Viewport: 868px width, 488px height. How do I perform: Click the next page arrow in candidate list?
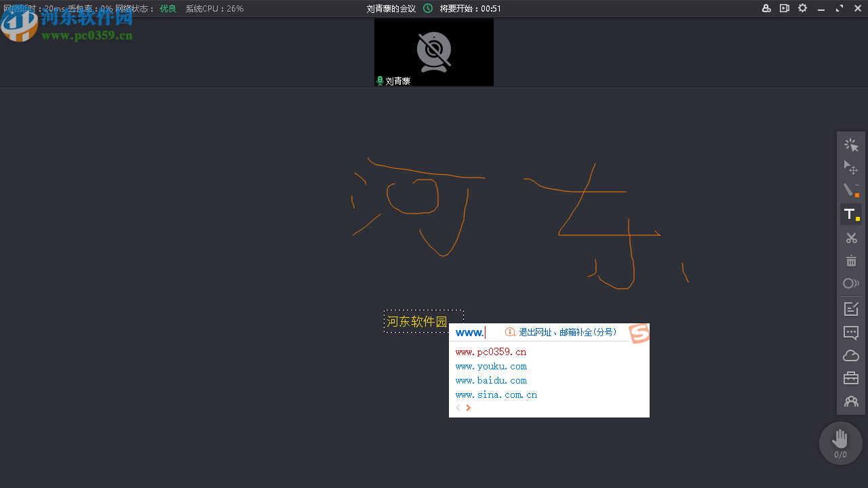point(468,407)
